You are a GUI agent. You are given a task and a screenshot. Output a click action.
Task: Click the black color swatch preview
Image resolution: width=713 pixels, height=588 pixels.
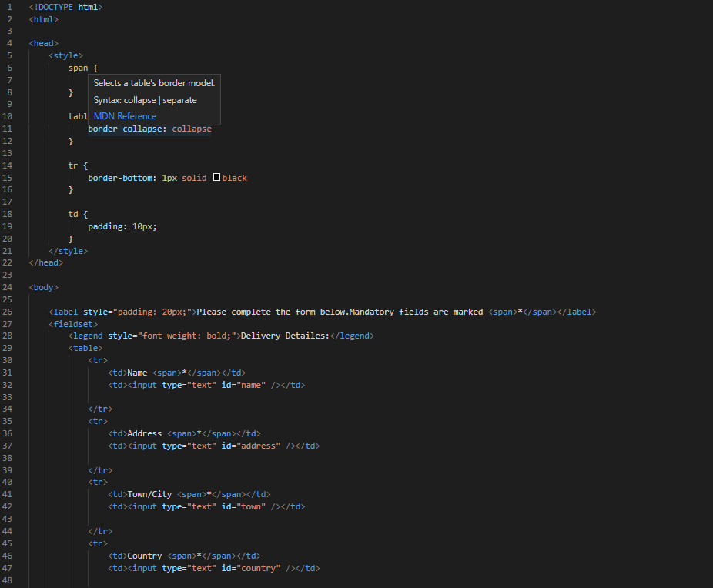coord(216,178)
